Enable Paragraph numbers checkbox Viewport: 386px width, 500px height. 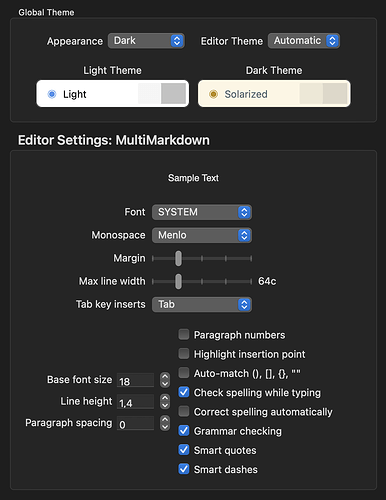(x=184, y=334)
